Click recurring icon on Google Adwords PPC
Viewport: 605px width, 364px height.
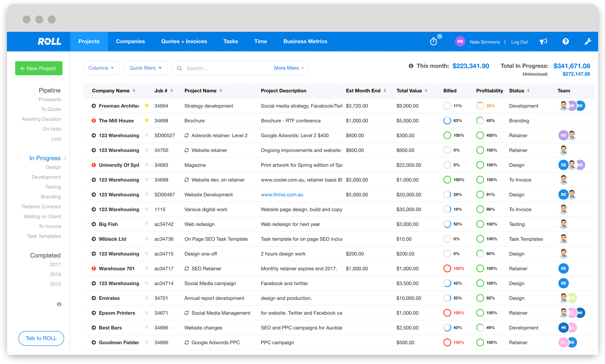tap(186, 342)
